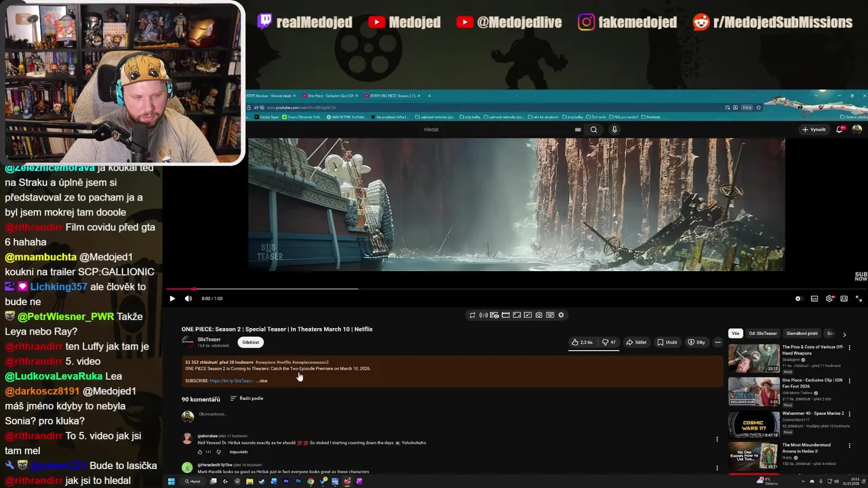The height and width of the screenshot is (488, 868).
Task: Expand the description with ...více
Action: pos(262,381)
